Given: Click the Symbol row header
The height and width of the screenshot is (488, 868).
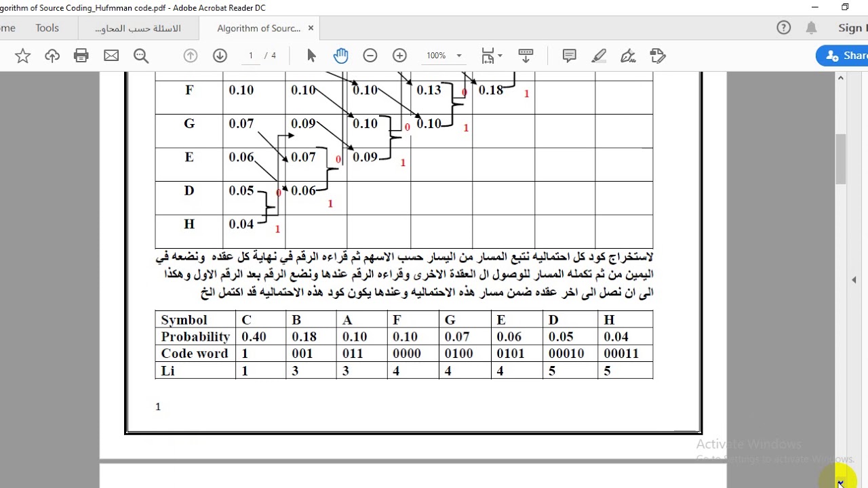Looking at the screenshot, I should [x=184, y=320].
